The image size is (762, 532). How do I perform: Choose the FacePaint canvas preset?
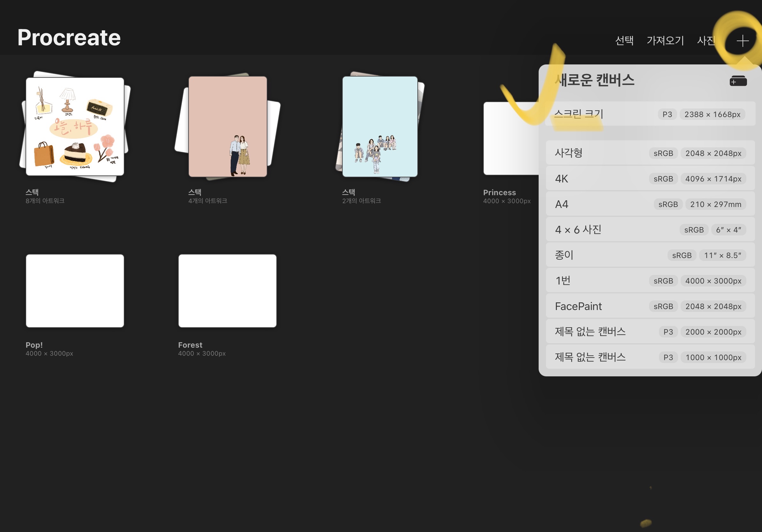(650, 306)
